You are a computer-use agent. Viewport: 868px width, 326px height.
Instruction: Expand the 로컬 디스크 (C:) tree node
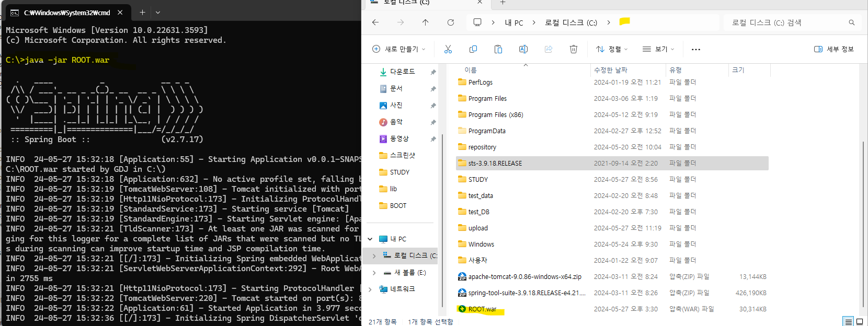[x=374, y=255]
